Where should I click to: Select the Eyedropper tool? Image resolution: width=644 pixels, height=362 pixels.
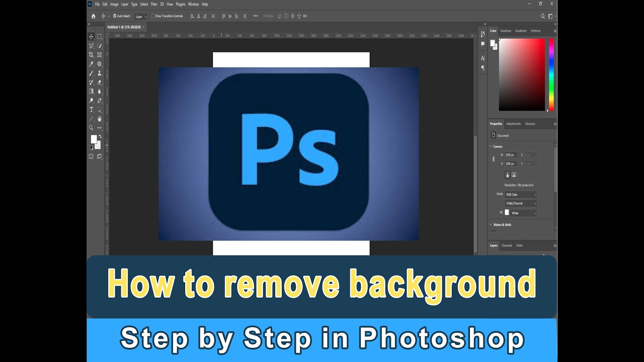click(x=91, y=64)
